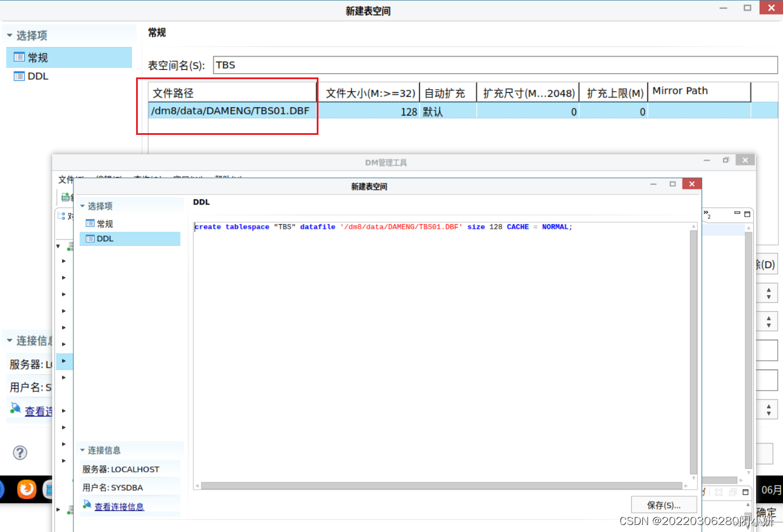Collapse the 选择项 section in the back window
This screenshot has width=783, height=532.
tap(9, 35)
